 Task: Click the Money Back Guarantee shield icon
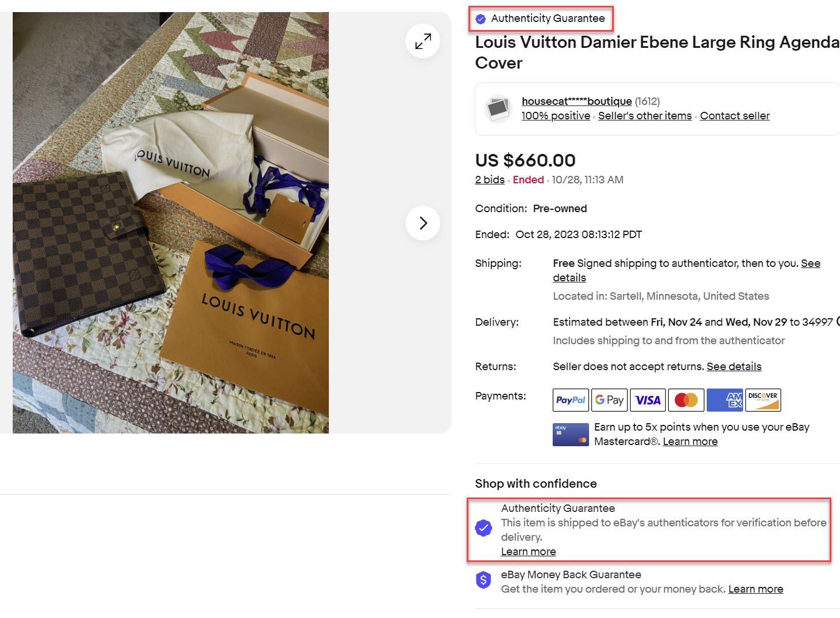483,580
